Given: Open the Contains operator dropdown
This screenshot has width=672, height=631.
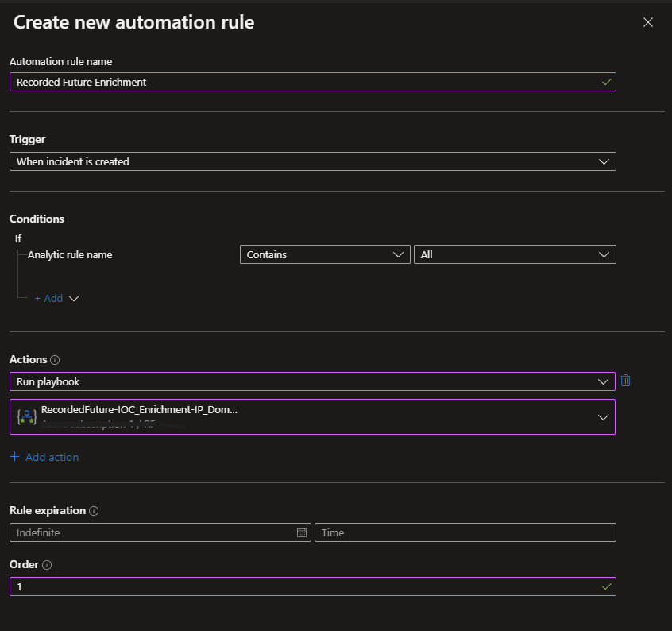Looking at the screenshot, I should pyautogui.click(x=325, y=254).
